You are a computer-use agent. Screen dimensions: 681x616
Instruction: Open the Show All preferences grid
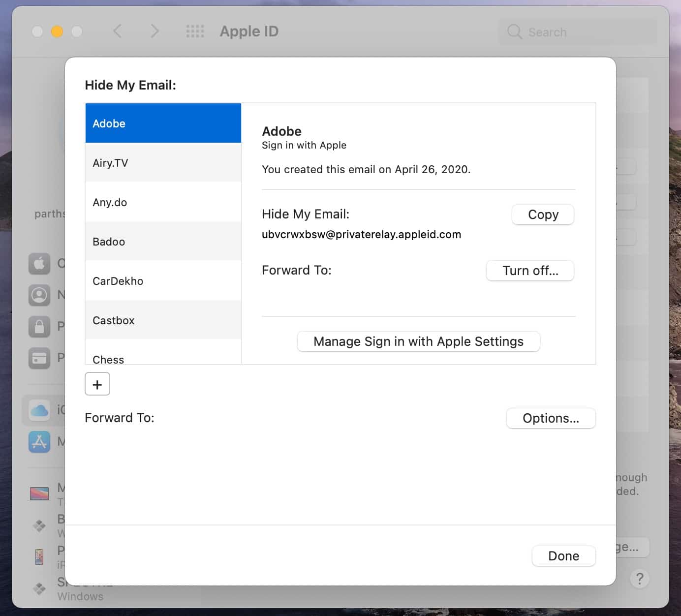[x=195, y=31]
